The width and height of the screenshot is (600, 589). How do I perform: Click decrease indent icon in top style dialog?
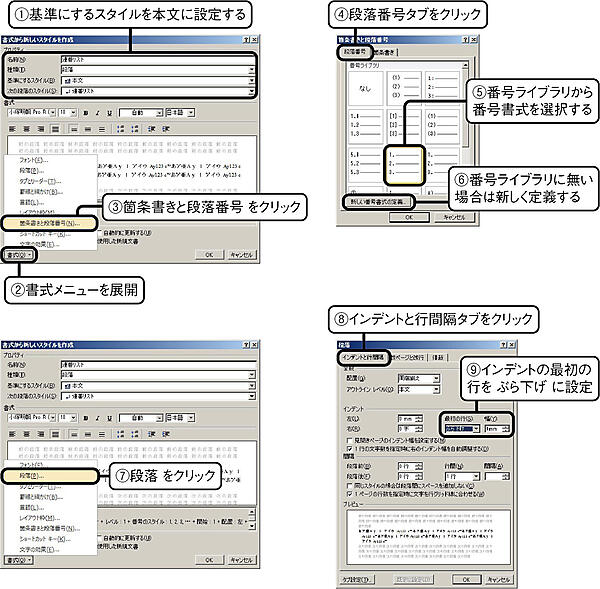(x=152, y=129)
